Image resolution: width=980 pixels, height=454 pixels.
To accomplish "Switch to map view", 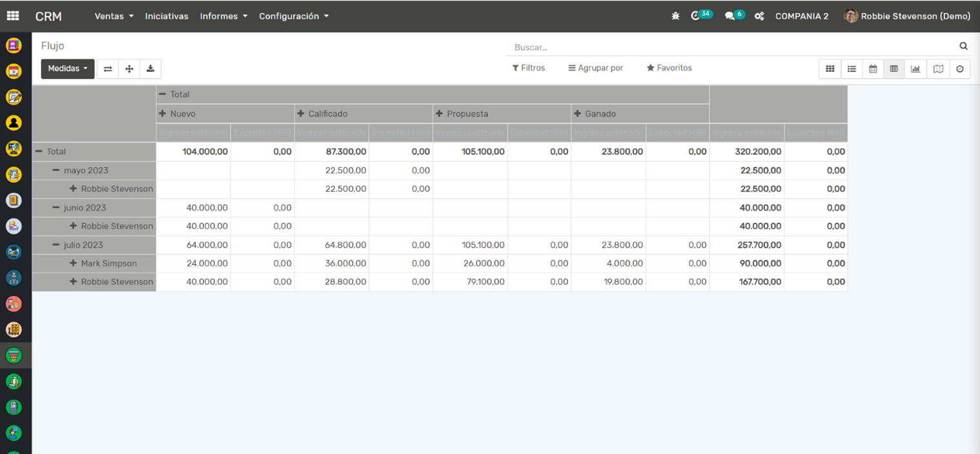I will 938,69.
